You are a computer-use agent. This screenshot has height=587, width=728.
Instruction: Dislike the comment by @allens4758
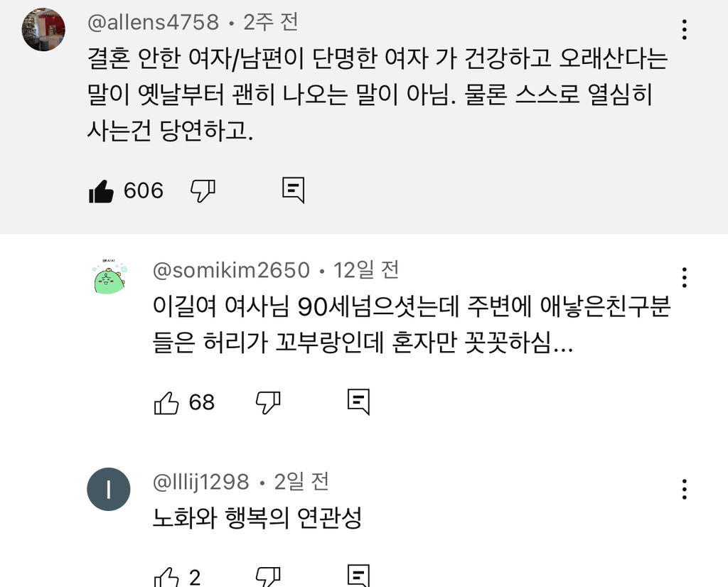coord(202,190)
